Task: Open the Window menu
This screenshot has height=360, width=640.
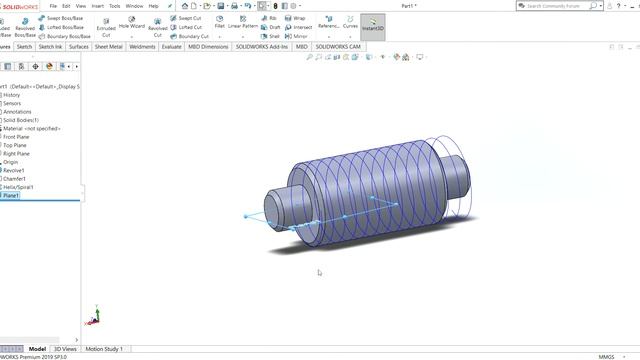Action: [134, 6]
